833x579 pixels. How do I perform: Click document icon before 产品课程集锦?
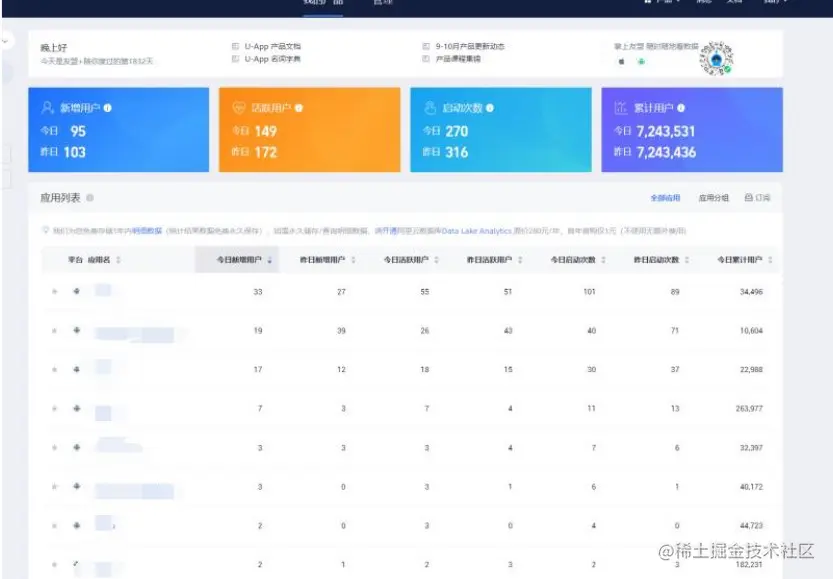426,58
